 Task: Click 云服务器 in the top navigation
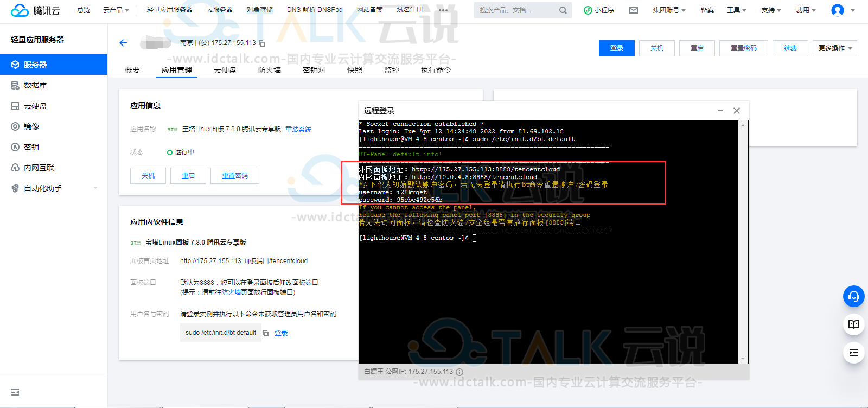tap(220, 10)
